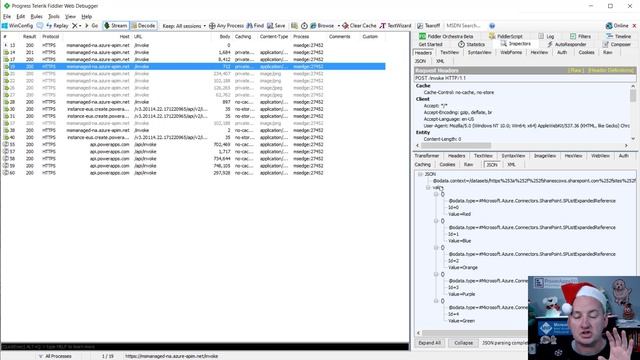This screenshot has height=360, width=640.
Task: Sort sessions by the Body column header
Action: click(224, 36)
